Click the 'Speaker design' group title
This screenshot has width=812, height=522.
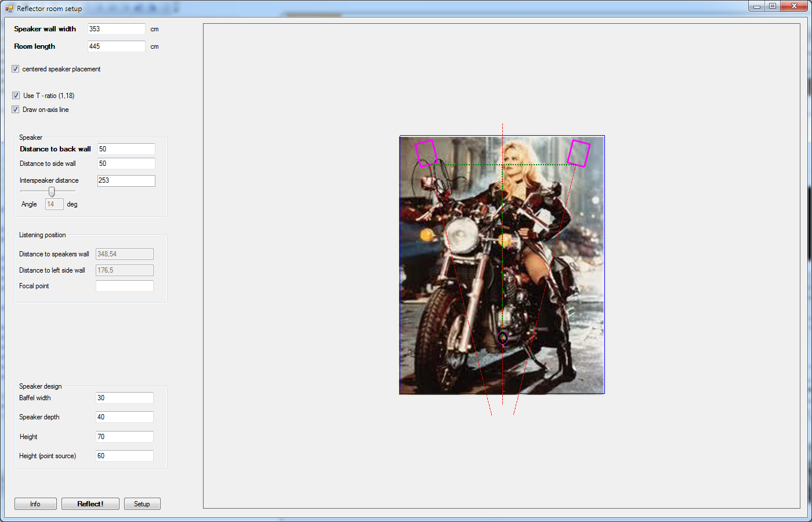pyautogui.click(x=41, y=386)
